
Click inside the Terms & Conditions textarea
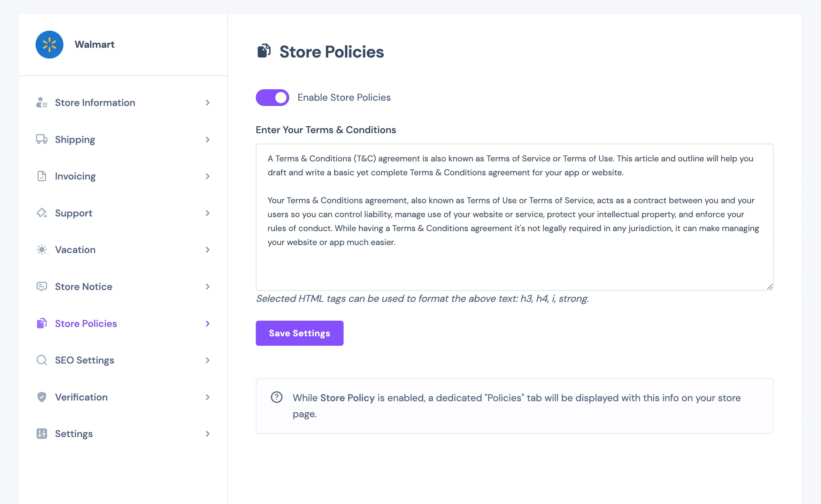click(515, 217)
